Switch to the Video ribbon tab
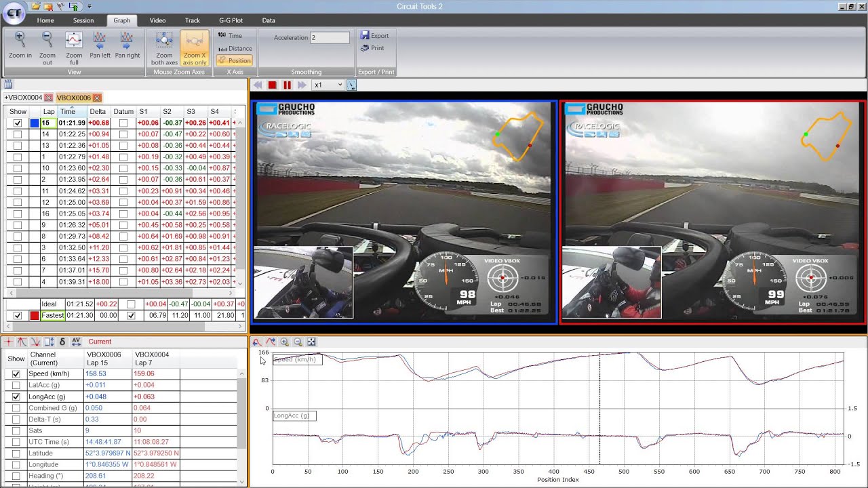This screenshot has height=488, width=868. click(x=157, y=20)
